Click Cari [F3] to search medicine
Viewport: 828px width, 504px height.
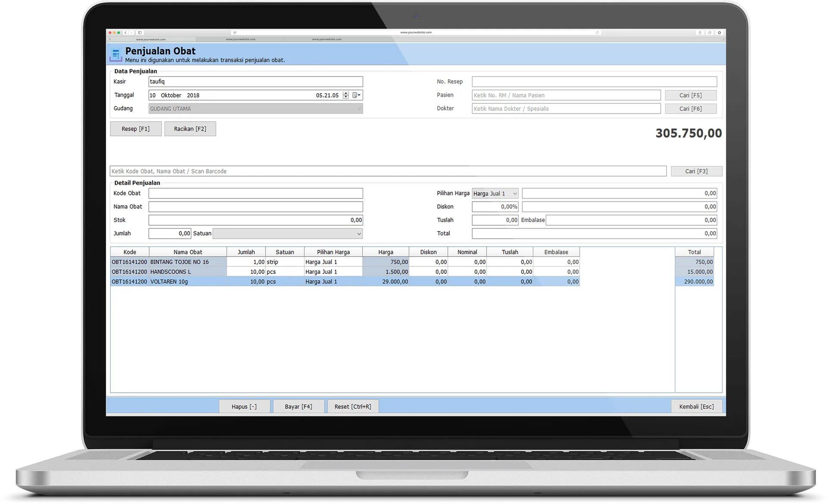tap(696, 171)
